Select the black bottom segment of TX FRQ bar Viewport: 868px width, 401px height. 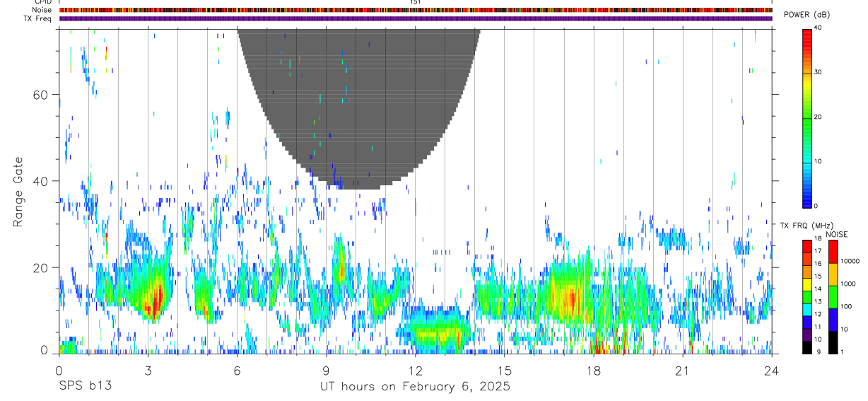click(807, 347)
